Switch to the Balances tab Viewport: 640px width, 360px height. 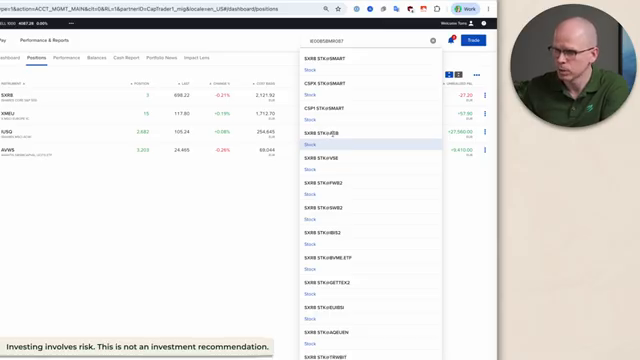click(x=97, y=58)
